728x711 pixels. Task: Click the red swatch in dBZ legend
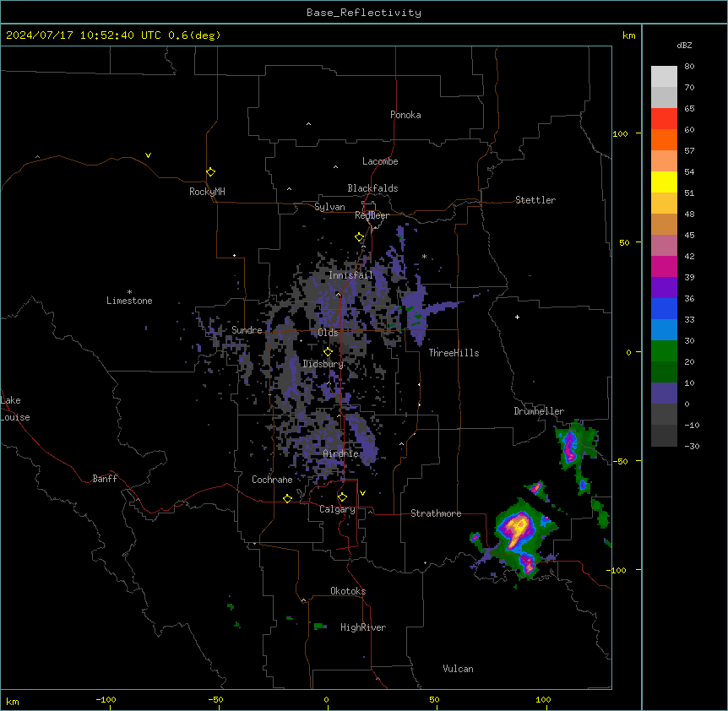(664, 118)
